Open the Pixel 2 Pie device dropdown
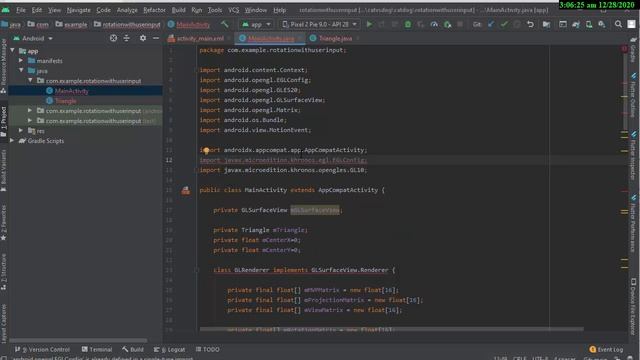 (x=320, y=24)
